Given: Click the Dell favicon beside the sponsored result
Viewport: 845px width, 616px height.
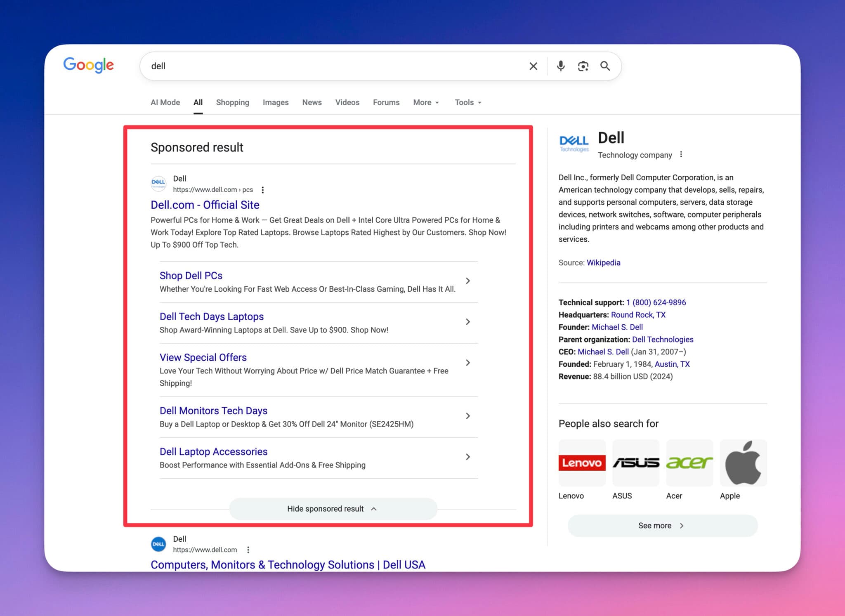Looking at the screenshot, I should click(158, 184).
